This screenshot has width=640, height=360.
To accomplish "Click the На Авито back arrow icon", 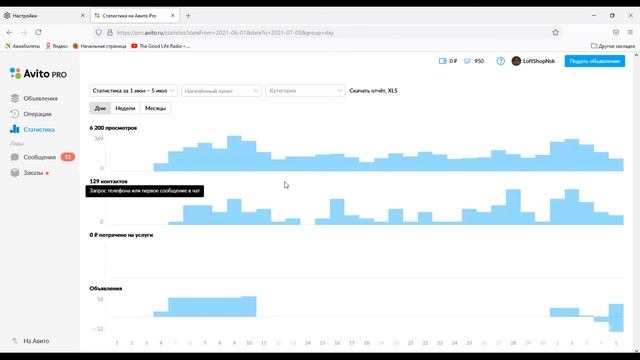I will [15, 340].
